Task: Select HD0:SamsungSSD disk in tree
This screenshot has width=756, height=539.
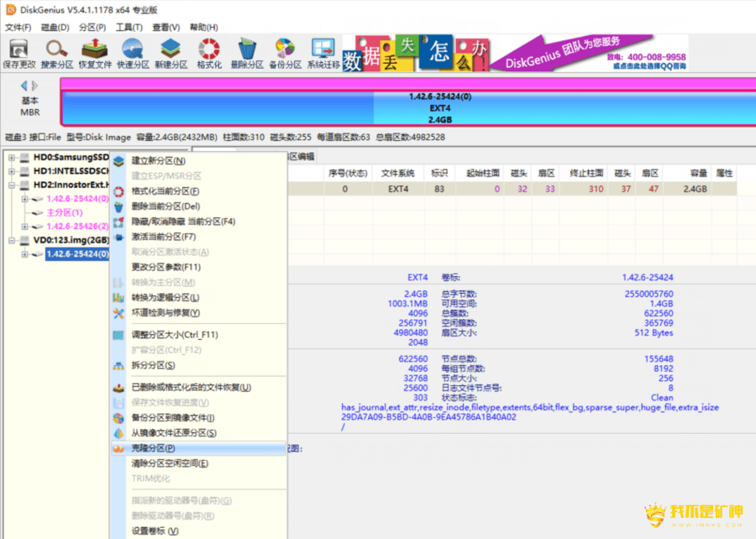Action: coord(71,157)
